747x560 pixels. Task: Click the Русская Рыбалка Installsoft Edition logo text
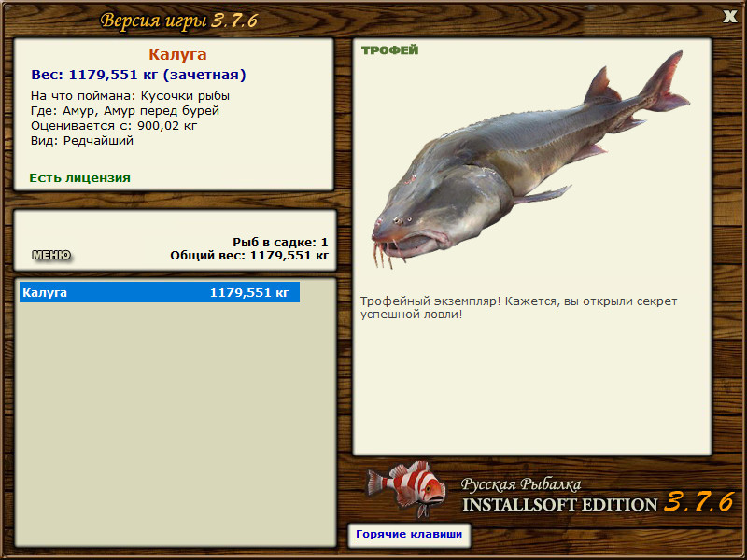[559, 496]
